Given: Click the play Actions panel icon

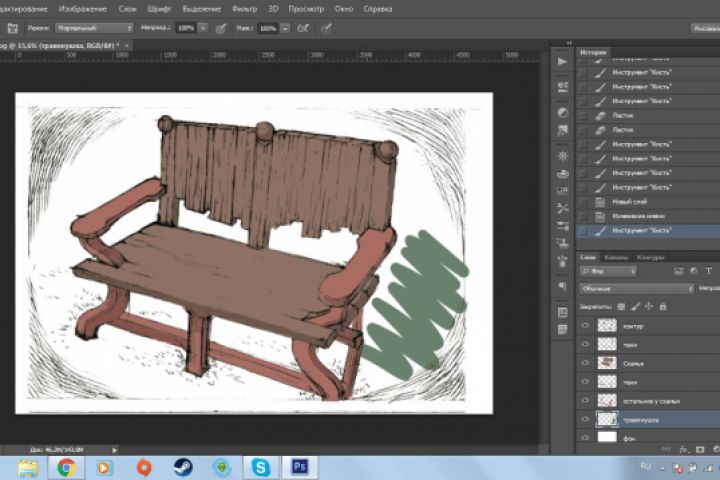Looking at the screenshot, I should click(563, 62).
